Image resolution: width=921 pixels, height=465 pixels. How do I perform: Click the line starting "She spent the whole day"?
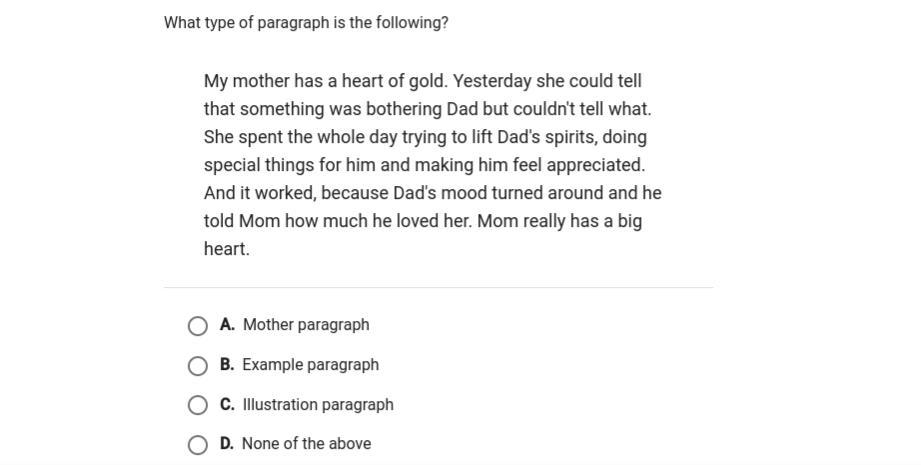point(425,137)
